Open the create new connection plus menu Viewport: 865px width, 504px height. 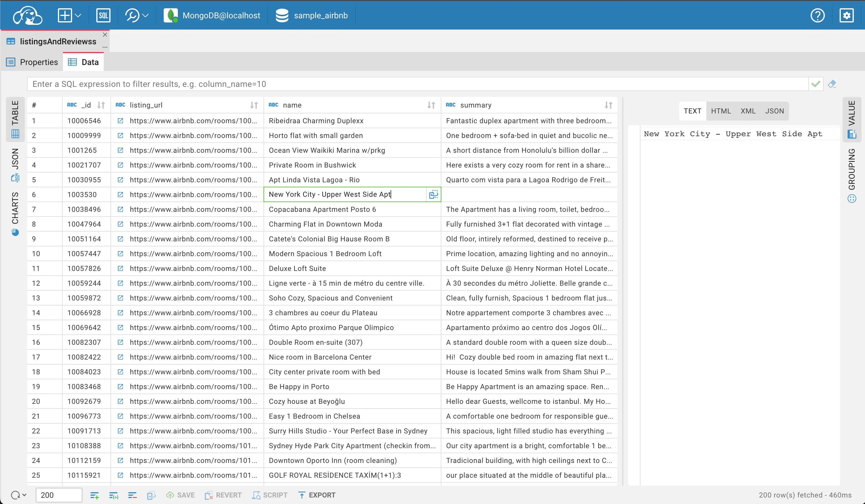tap(69, 15)
